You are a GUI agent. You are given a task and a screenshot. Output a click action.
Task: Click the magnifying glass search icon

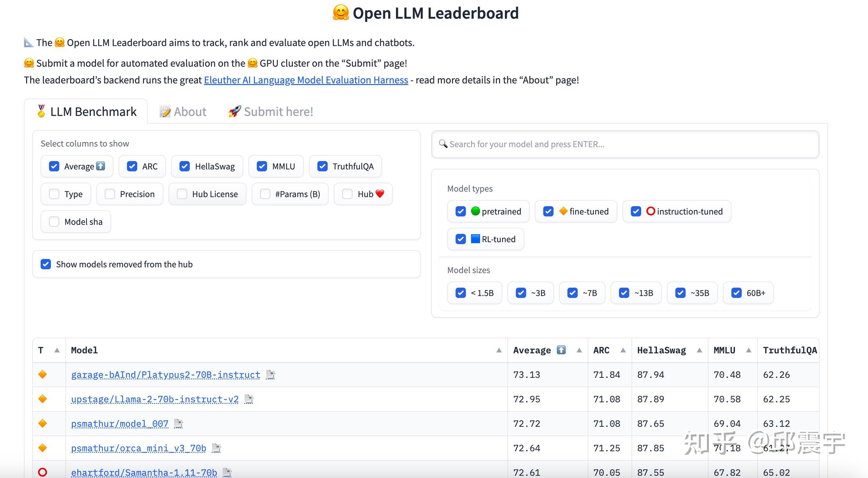coord(443,144)
